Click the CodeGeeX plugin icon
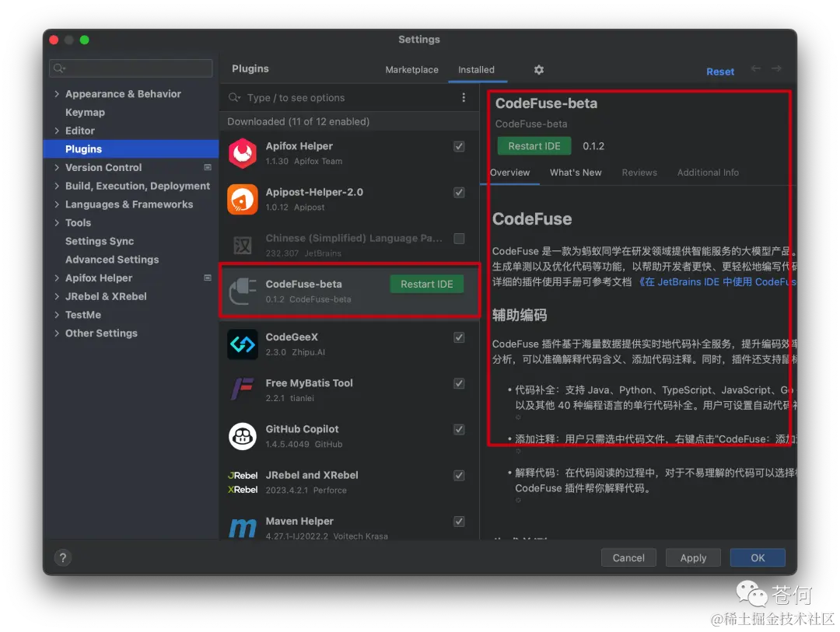Screen dimensions: 840x632 (x=243, y=344)
